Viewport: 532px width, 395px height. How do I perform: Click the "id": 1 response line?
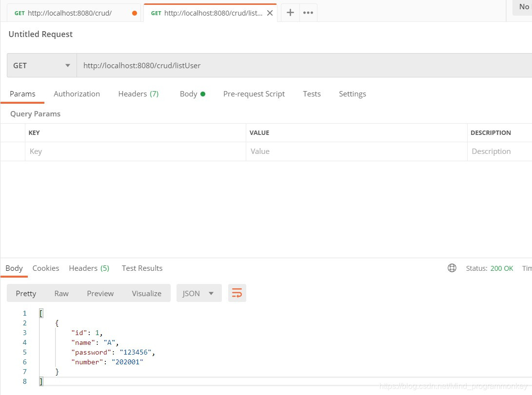pos(87,333)
